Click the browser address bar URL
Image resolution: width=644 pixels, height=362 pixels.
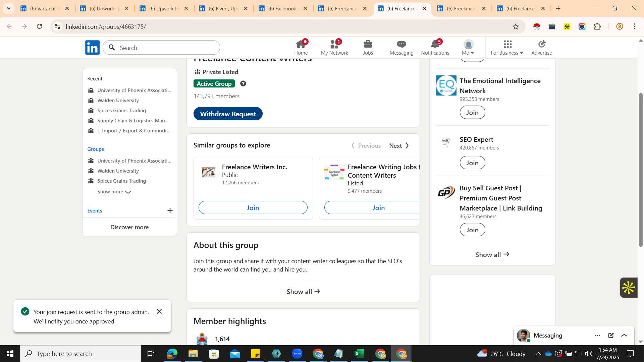(106, 26)
